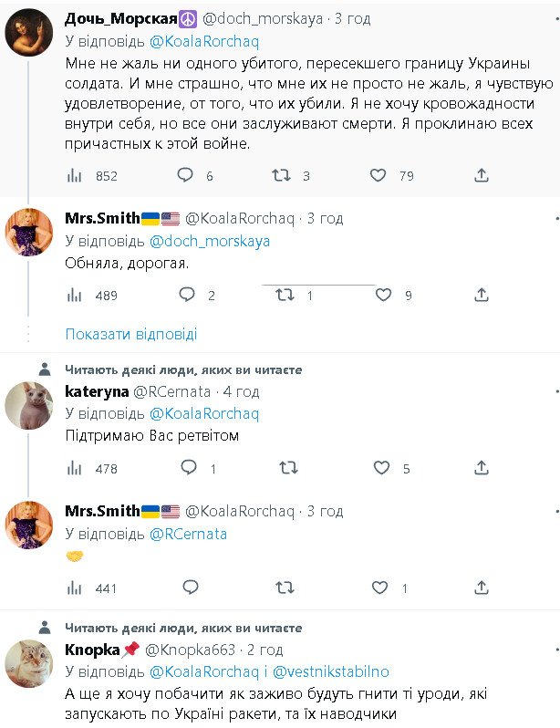This screenshot has width=560, height=728.
Task: Reply to Дочь_Морская's tweet
Action: (186, 175)
